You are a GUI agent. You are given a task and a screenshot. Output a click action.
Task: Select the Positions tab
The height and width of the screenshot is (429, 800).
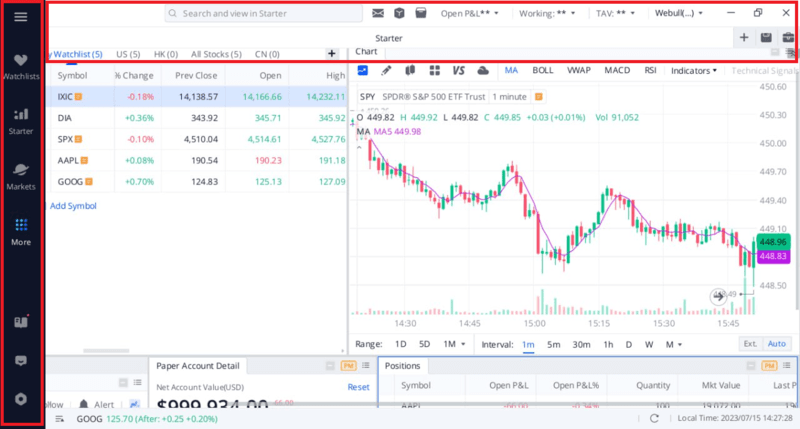[402, 366]
